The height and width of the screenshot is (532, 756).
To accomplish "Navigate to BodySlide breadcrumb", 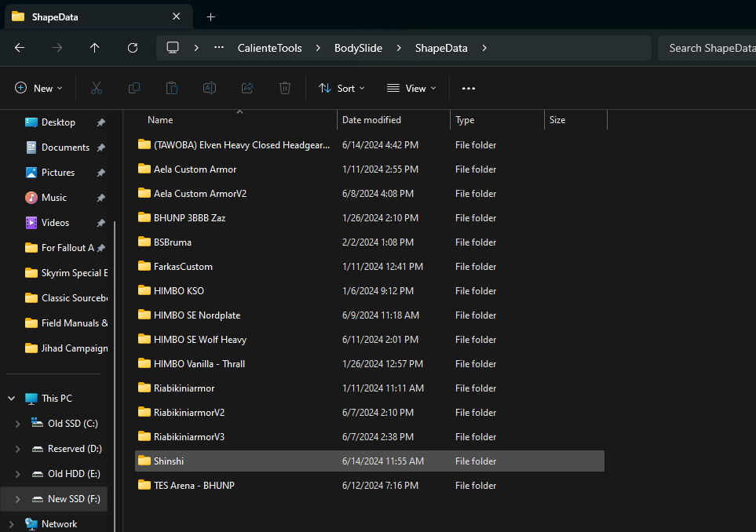I will [x=358, y=48].
